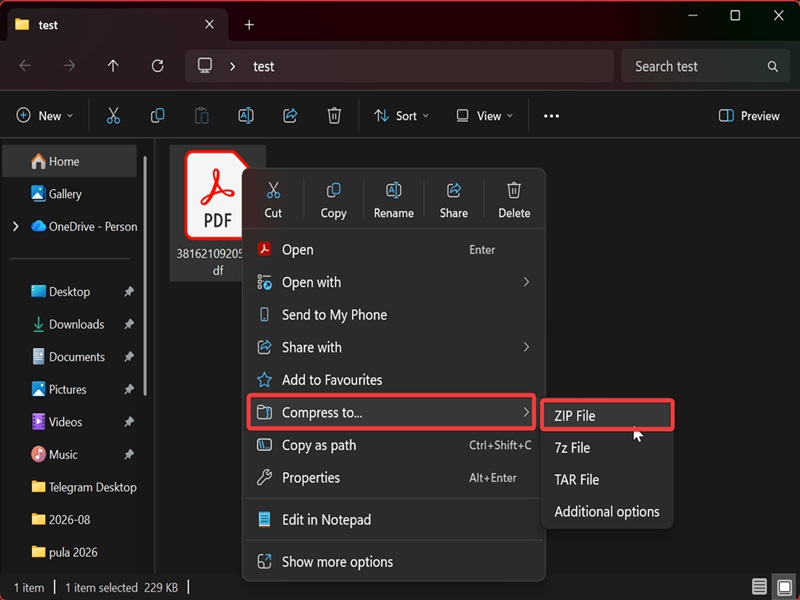This screenshot has width=800, height=600.
Task: Choose Share in the context menu
Action: (454, 200)
